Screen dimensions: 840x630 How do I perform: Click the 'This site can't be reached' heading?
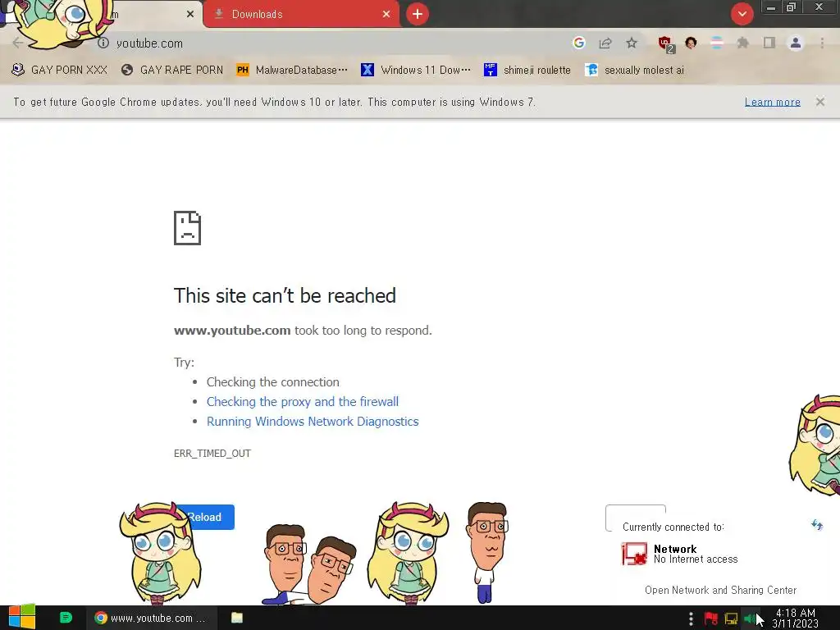(285, 295)
